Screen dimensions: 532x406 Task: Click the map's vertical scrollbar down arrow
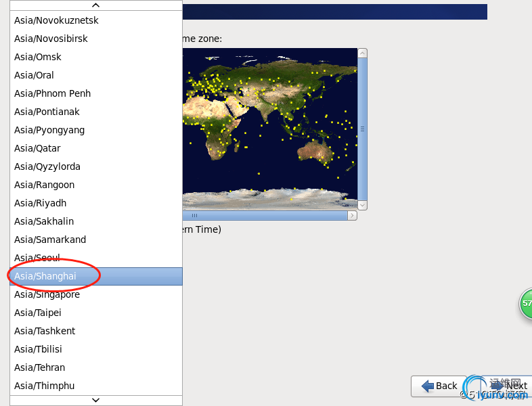(362, 205)
